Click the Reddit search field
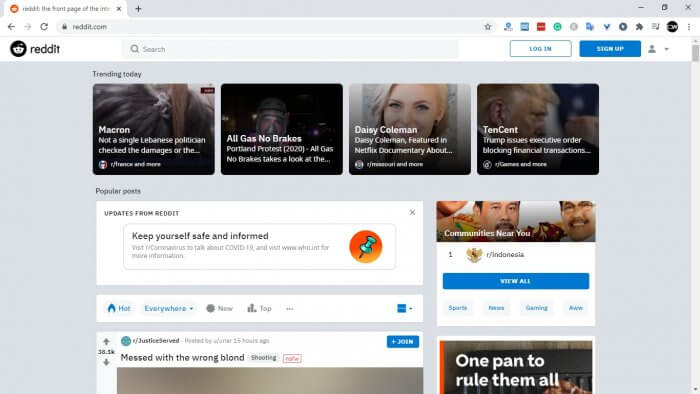Image resolution: width=700 pixels, height=394 pixels. click(290, 49)
